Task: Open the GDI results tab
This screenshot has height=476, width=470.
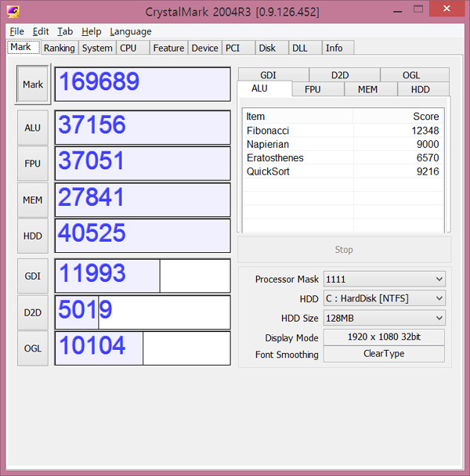Action: (x=273, y=74)
